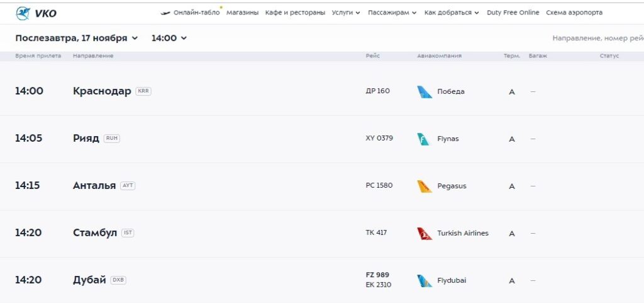
Task: Open Кафе и рестораны page
Action: click(x=295, y=13)
